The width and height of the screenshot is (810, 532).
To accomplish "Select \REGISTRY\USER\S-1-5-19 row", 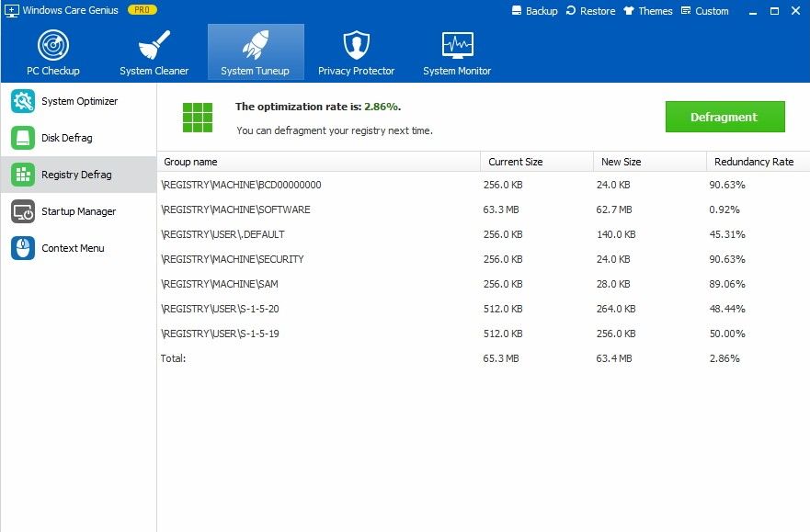I will coord(483,334).
